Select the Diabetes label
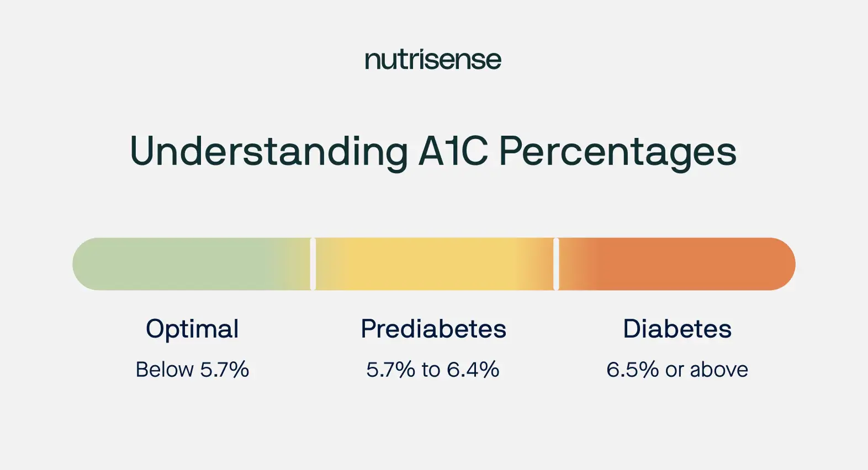868x470 pixels. (678, 329)
